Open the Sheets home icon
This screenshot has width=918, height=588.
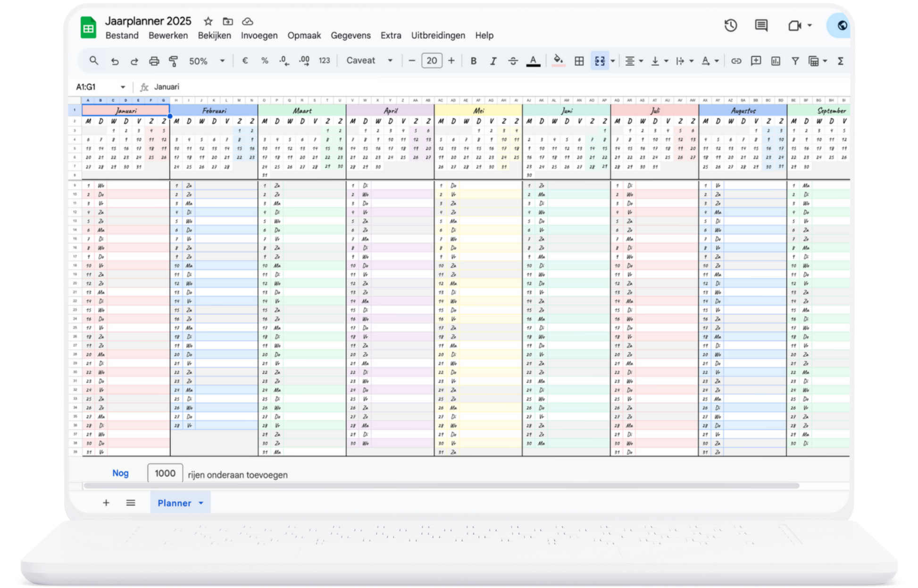click(x=88, y=28)
